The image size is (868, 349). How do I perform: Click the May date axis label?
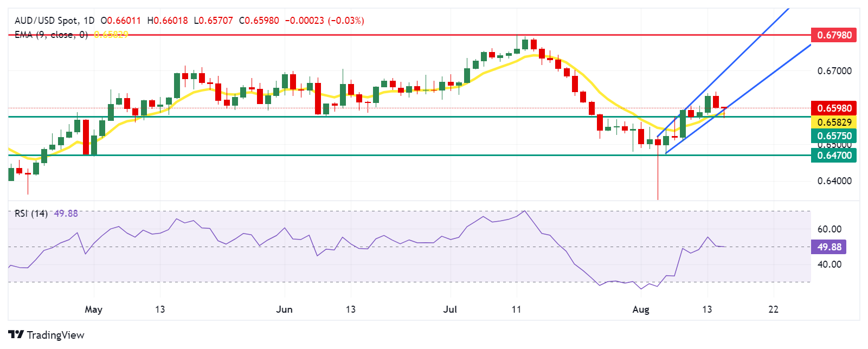(93, 309)
